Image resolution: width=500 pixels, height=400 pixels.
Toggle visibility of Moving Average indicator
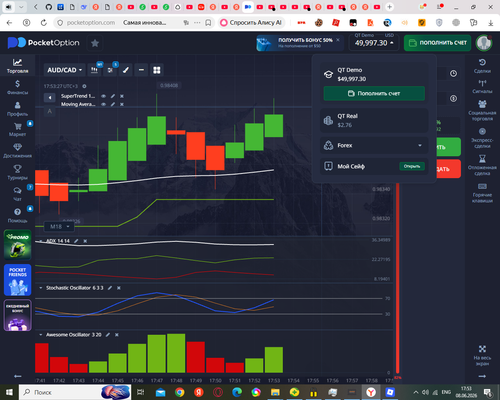pyautogui.click(x=103, y=104)
